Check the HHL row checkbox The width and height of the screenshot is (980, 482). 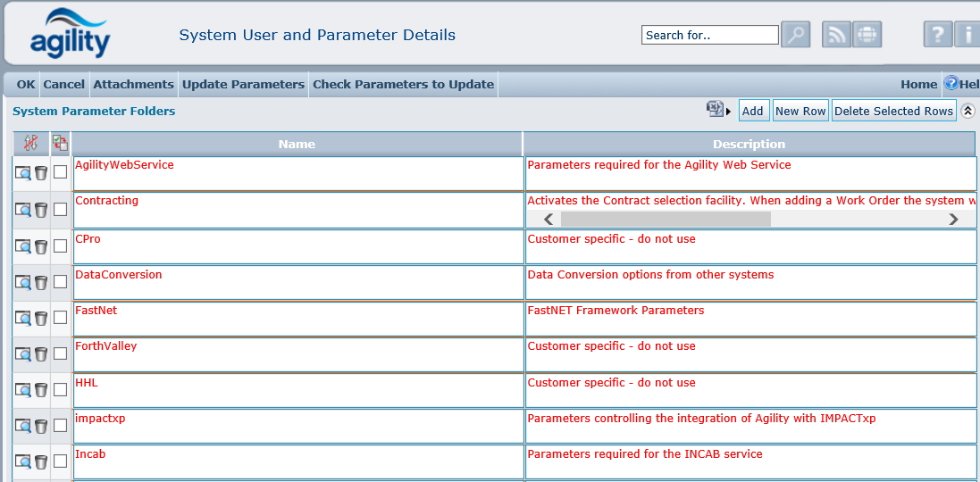click(60, 389)
